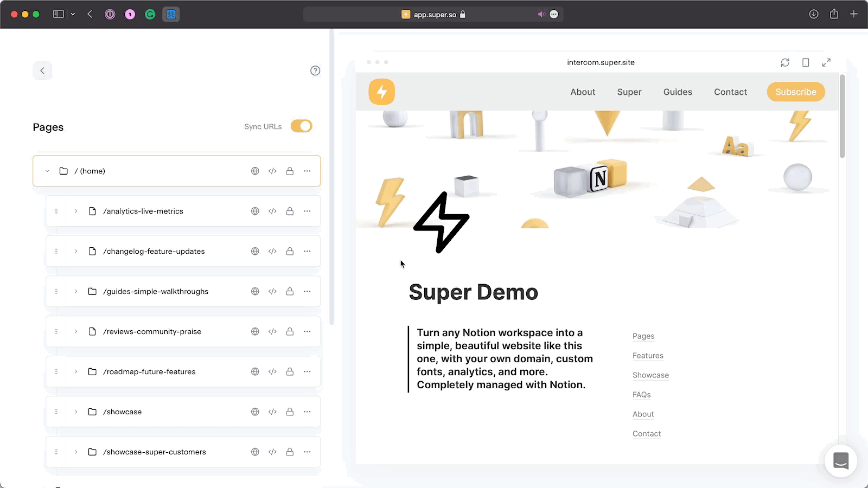This screenshot has width=868, height=488.
Task: Toggle the lock for /showcase-super-customers
Action: click(x=290, y=452)
